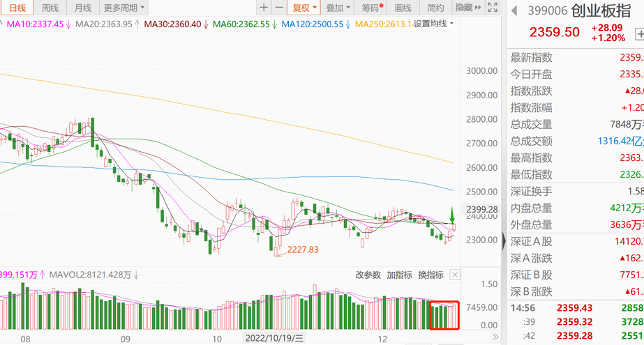Click 总成交量 row
The width and height of the screenshot is (644, 345).
(x=576, y=124)
